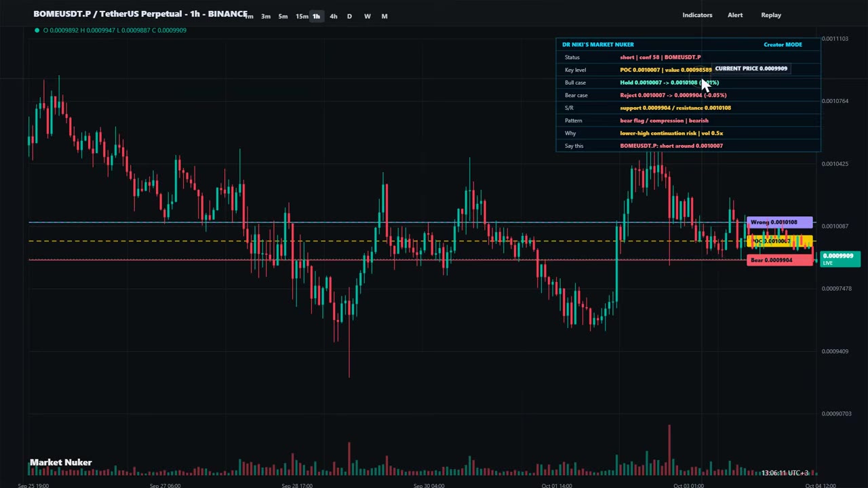Open the Indicators menu
868x488 pixels.
pos(697,15)
